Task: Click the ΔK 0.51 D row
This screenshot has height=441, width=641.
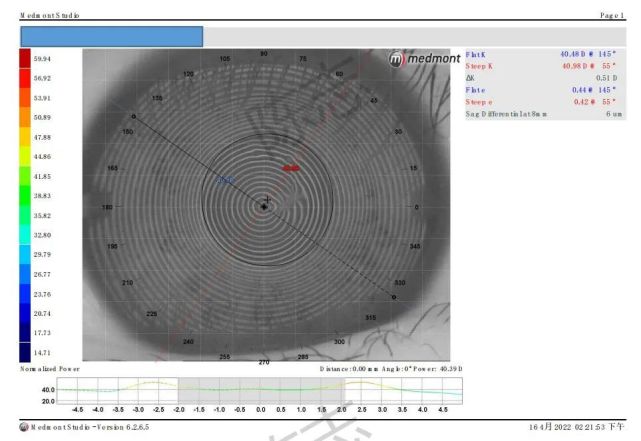Action: click(540, 77)
